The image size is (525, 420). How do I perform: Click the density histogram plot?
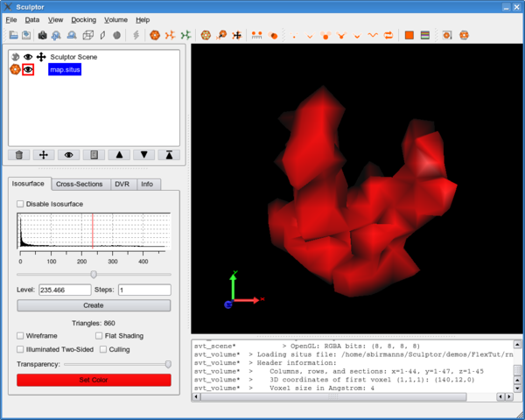pyautogui.click(x=94, y=231)
